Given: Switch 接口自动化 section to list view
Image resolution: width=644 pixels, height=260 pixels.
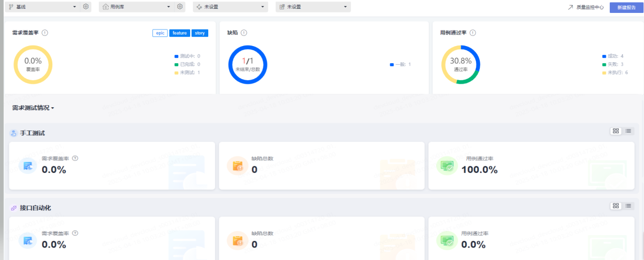Looking at the screenshot, I should tap(628, 206).
